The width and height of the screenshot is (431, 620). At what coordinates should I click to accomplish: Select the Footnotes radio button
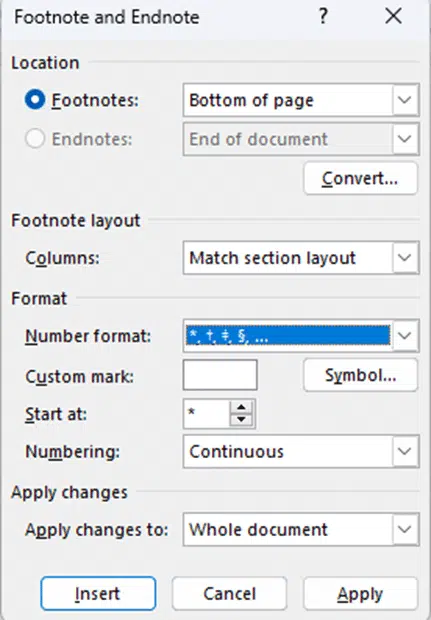tap(35, 100)
